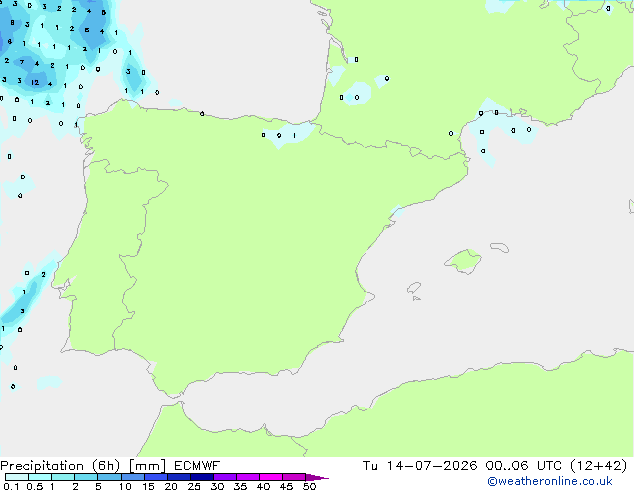The height and width of the screenshot is (490, 634).
Task: Click the '[mm]' unit label
Action: pyautogui.click(x=147, y=466)
